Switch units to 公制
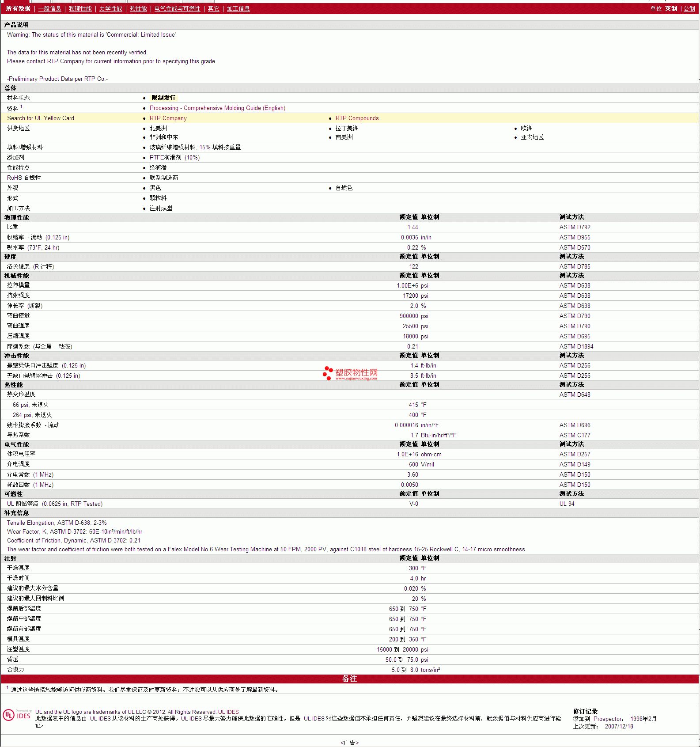The width and height of the screenshot is (700, 747). pyautogui.click(x=689, y=8)
